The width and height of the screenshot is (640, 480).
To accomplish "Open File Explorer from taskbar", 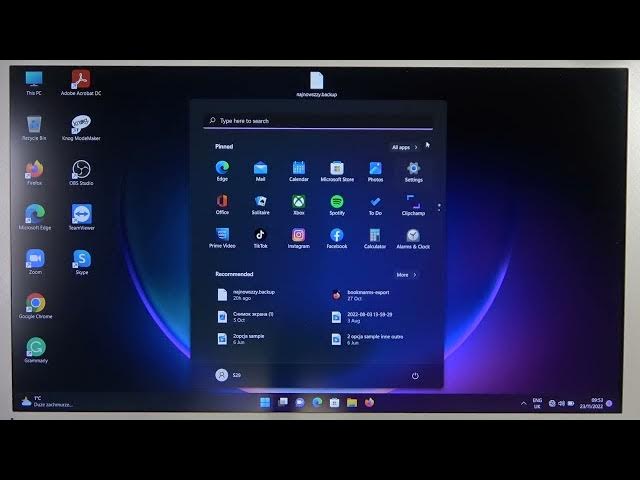I will click(x=352, y=403).
